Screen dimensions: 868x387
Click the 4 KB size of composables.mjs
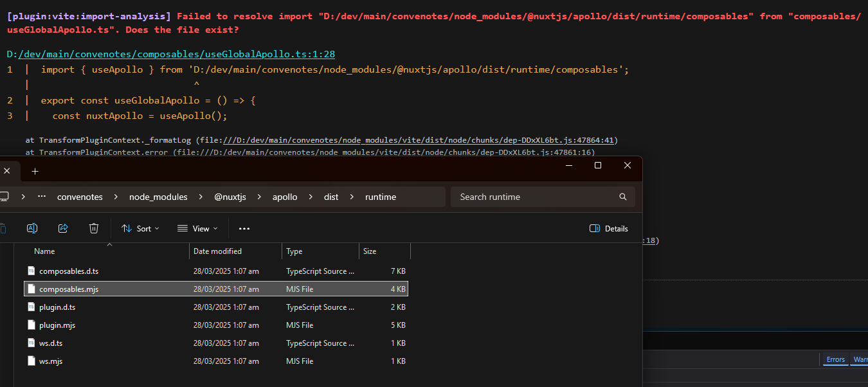(398, 289)
